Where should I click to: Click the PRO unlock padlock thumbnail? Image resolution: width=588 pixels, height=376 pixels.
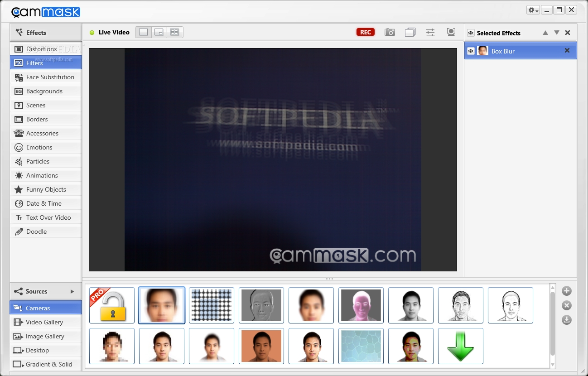click(x=112, y=305)
